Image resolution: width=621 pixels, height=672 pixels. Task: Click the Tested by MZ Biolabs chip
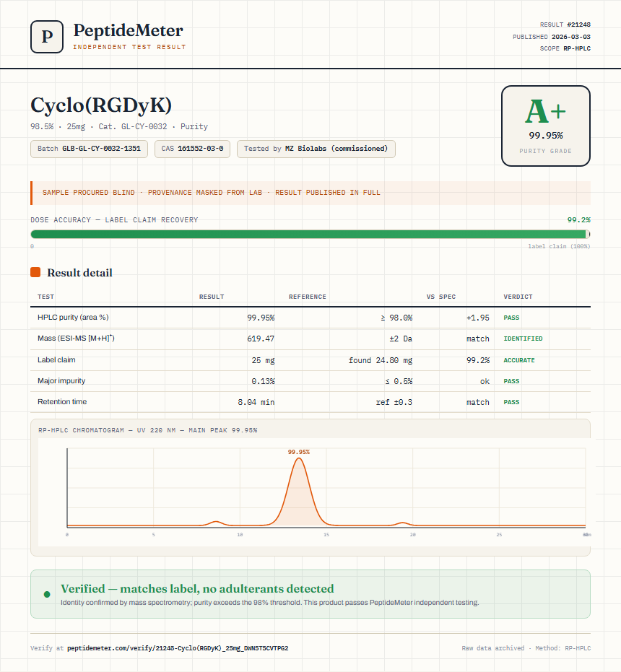[316, 149]
